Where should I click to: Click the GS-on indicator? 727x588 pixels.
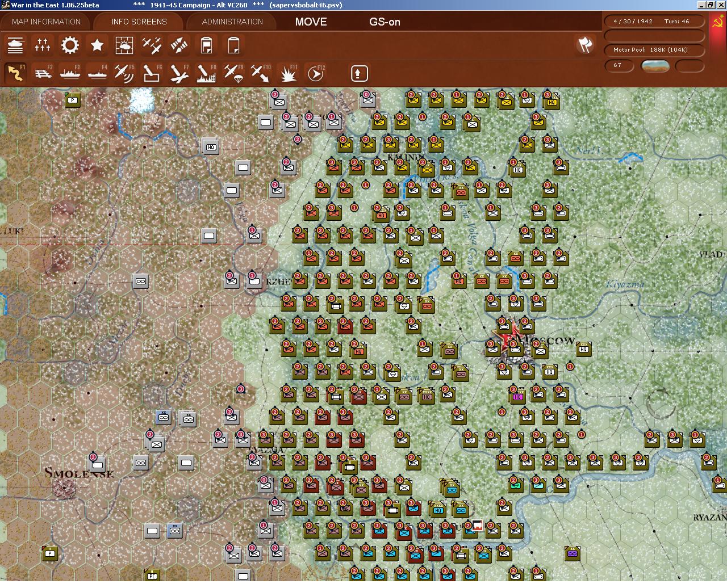[385, 22]
